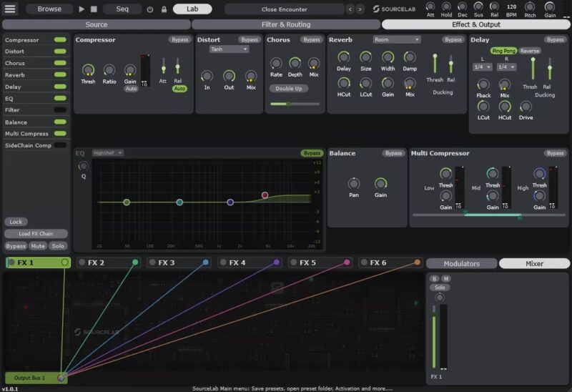The image size is (572, 392).
Task: Select the red EQ band node
Action: [x=265, y=195]
